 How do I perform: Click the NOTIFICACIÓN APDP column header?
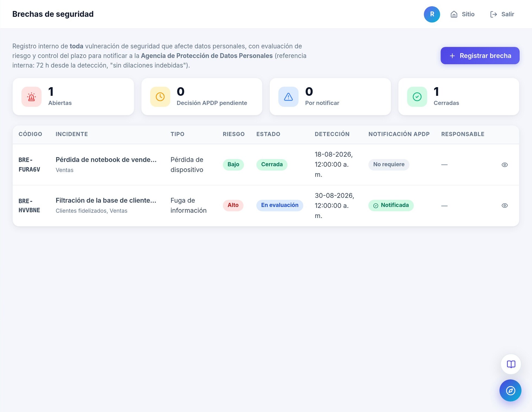click(399, 134)
